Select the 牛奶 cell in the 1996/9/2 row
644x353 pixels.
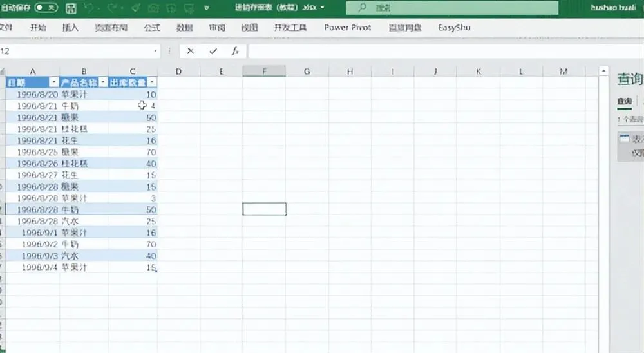pos(84,244)
